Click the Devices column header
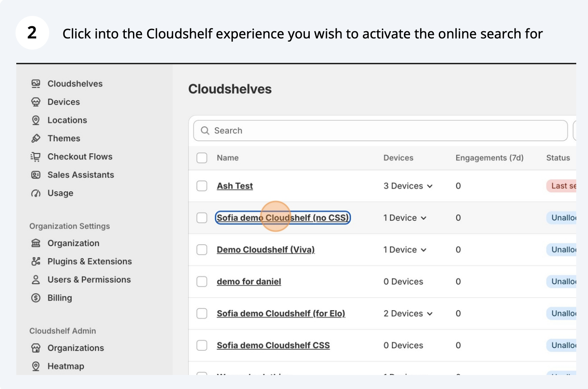The image size is (588, 389). (x=398, y=158)
